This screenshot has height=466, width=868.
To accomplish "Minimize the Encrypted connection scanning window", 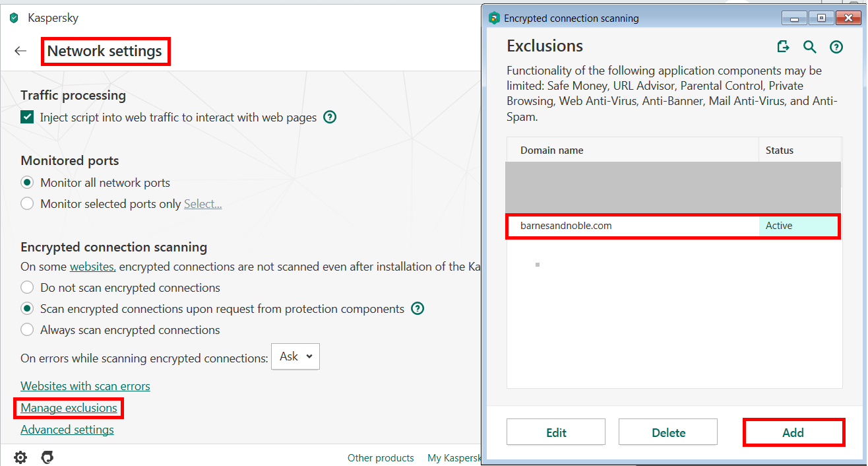I will click(795, 18).
